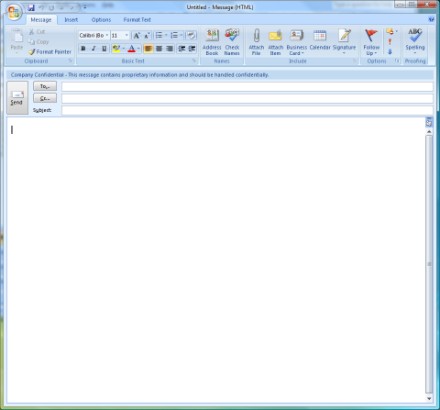Open the Address Book
The width and height of the screenshot is (440, 410).
212,42
